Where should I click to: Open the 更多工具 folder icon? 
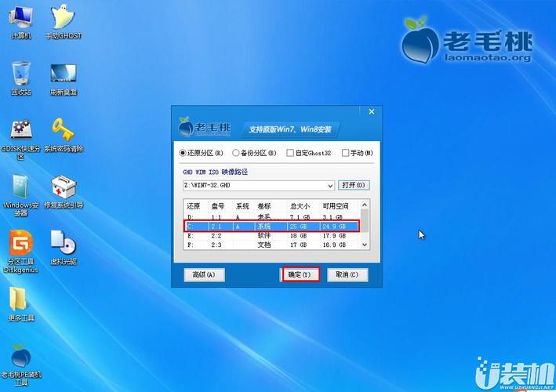[21, 303]
